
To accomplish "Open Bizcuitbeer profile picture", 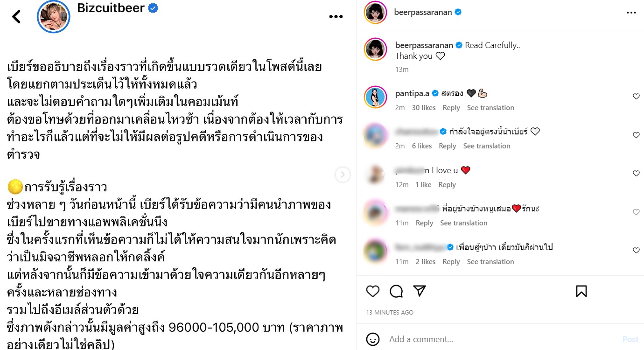I will coord(54,17).
